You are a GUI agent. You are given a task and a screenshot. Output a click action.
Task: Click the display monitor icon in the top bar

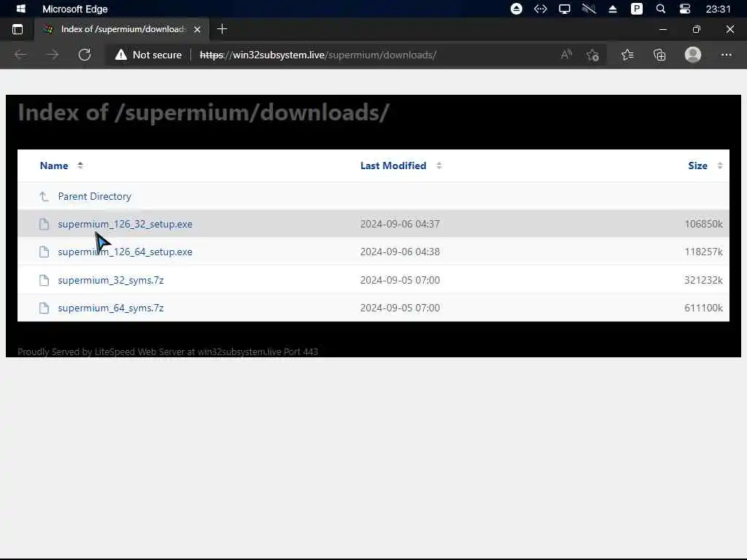pos(565,9)
